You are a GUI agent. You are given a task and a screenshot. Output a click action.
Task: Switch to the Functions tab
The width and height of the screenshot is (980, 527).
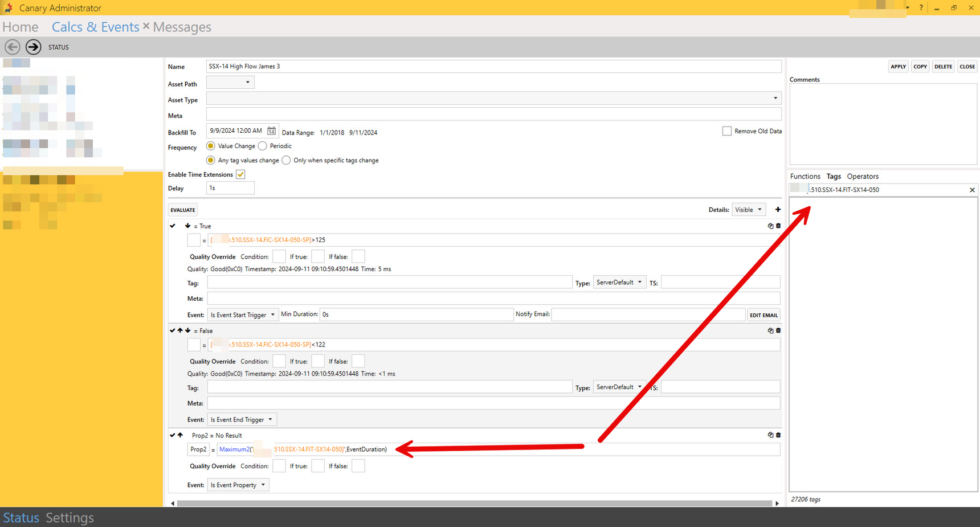(x=805, y=176)
